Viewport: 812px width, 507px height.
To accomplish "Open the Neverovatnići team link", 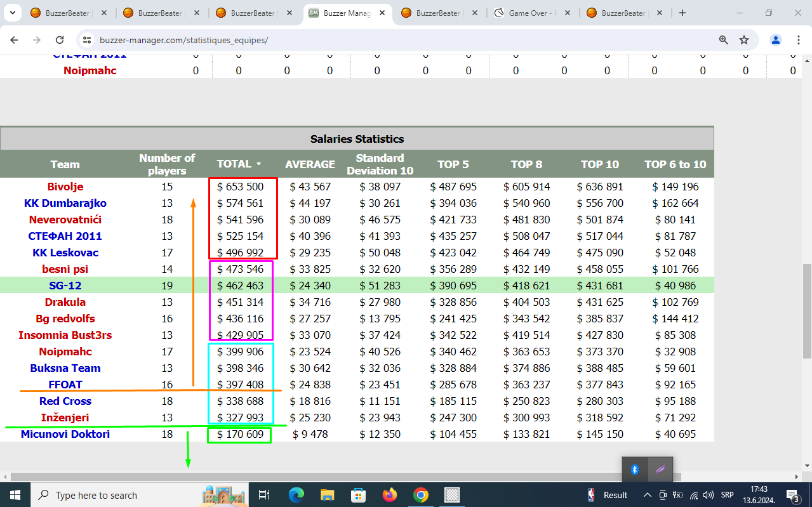I will point(65,220).
